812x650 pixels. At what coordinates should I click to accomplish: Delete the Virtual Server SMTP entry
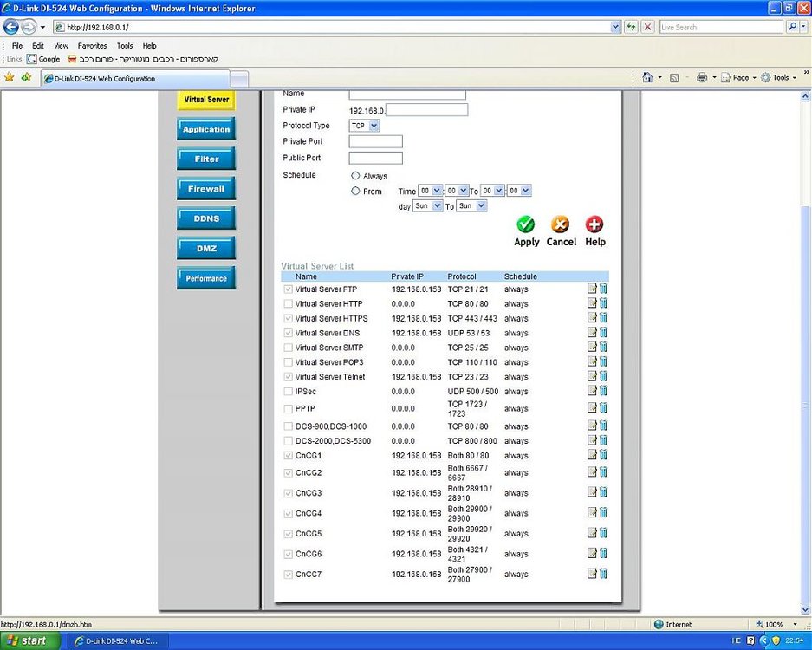point(604,347)
